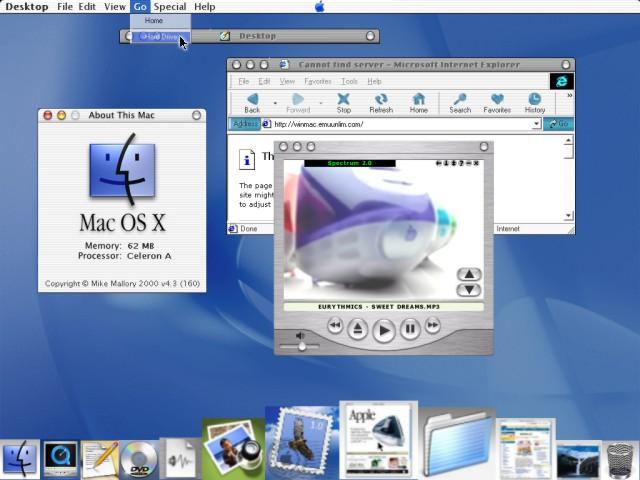The image size is (640, 480).
Task: Close the visualization with small X icon
Action: (x=476, y=163)
